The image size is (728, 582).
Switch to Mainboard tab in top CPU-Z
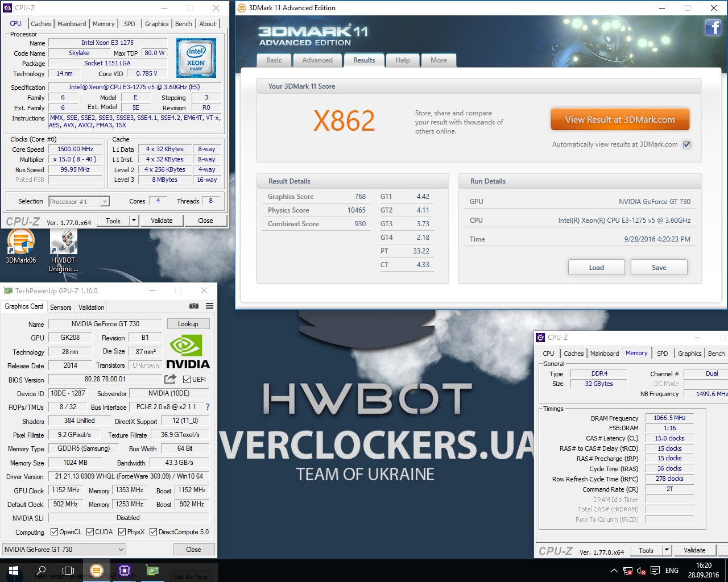point(72,24)
